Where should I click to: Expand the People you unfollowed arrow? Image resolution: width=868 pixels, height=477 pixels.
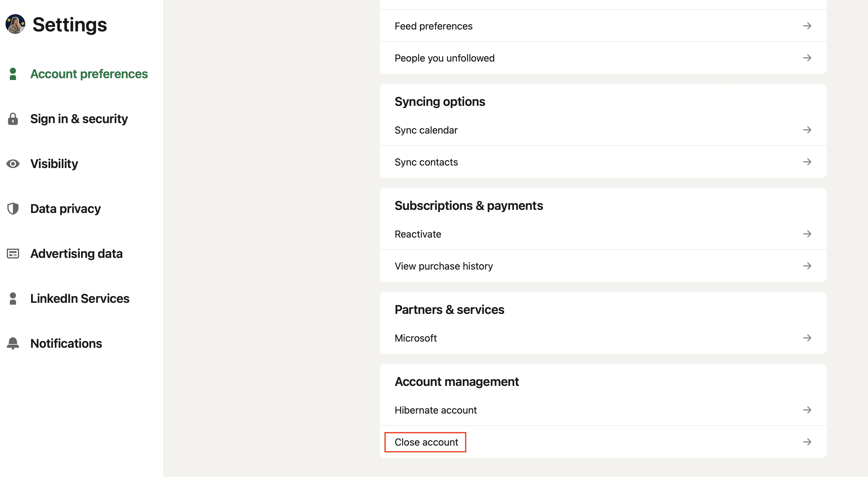click(x=807, y=58)
